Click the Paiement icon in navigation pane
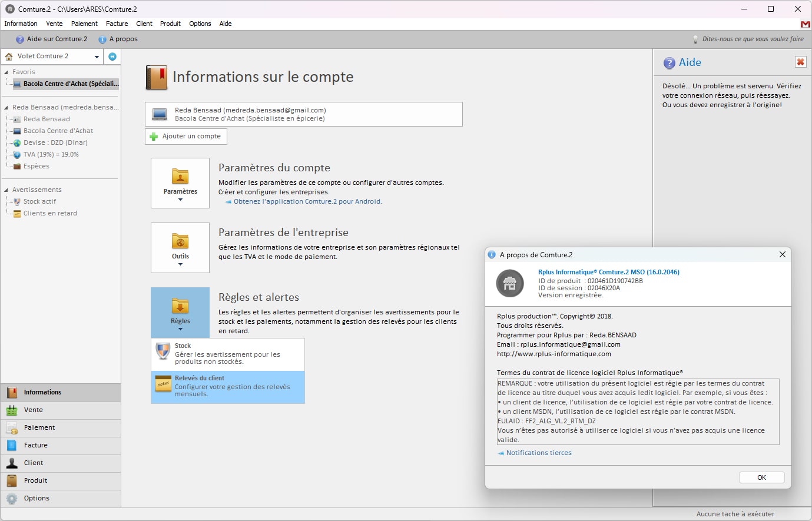 [12, 428]
